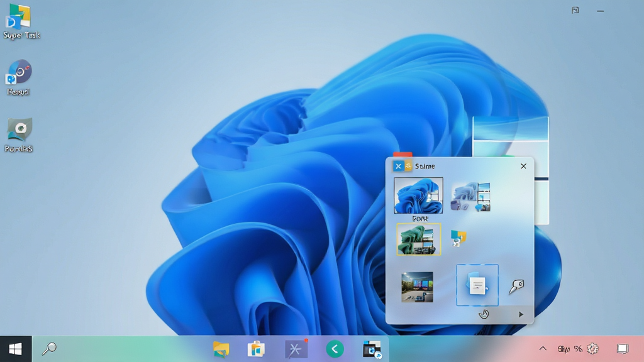Image resolution: width=644 pixels, height=362 pixels.
Task: Click the blue X icon in popup title
Action: [x=398, y=166]
